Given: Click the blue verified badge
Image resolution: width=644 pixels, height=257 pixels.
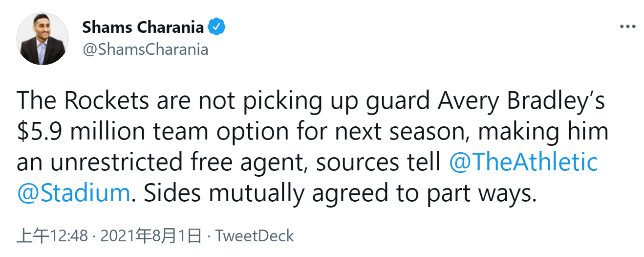Looking at the screenshot, I should (x=216, y=27).
